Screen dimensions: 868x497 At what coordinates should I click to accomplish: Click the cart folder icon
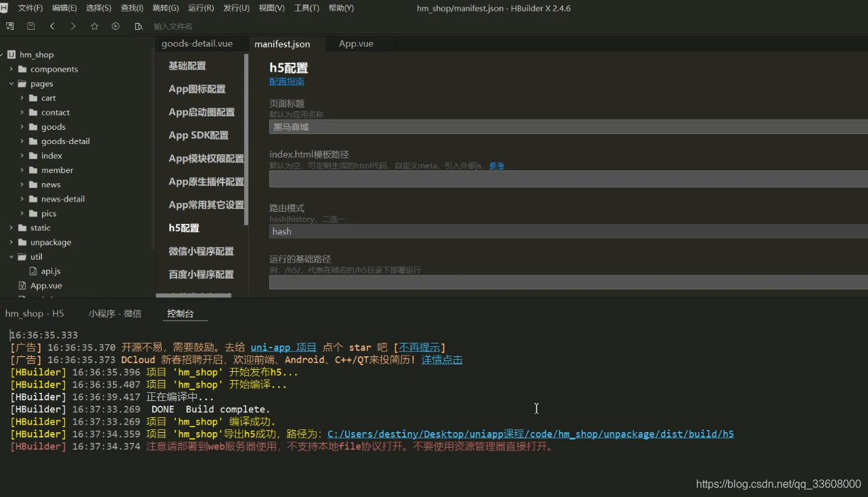pos(33,98)
